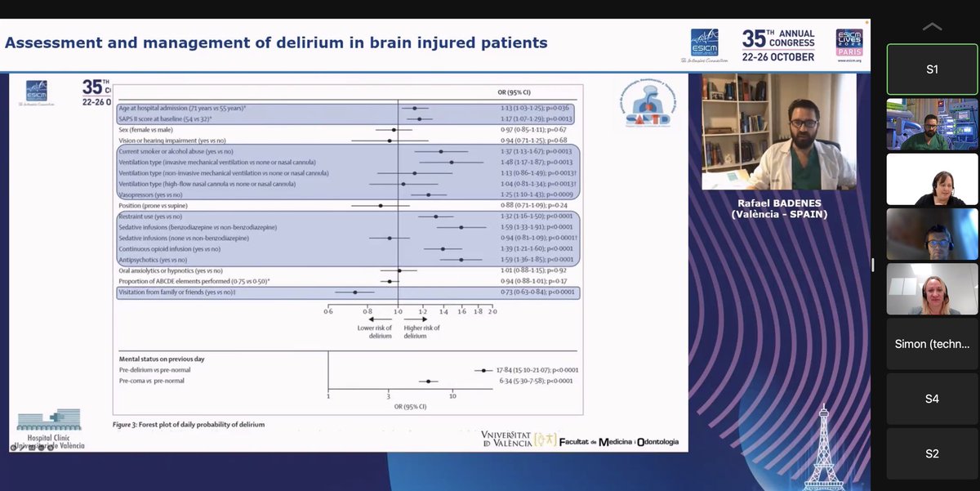This screenshot has width=980, height=491.
Task: Select the S1 participant tile
Action: click(932, 69)
